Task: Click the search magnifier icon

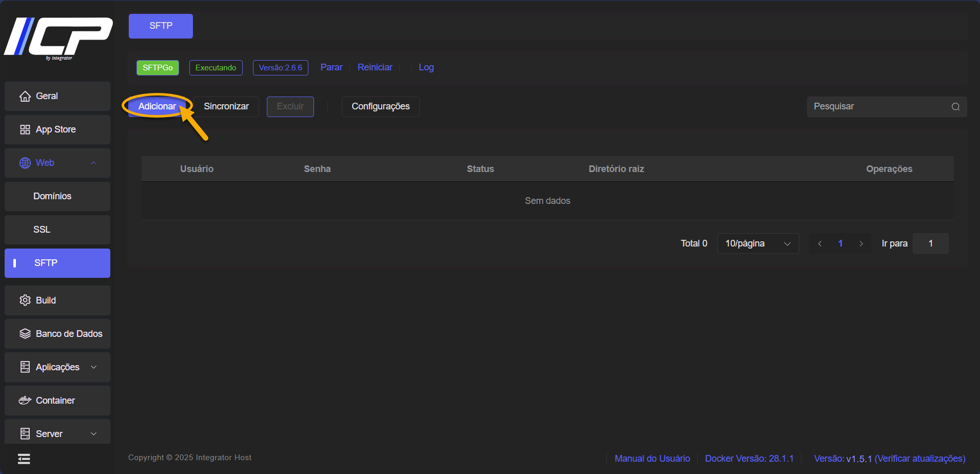Action: coord(955,107)
